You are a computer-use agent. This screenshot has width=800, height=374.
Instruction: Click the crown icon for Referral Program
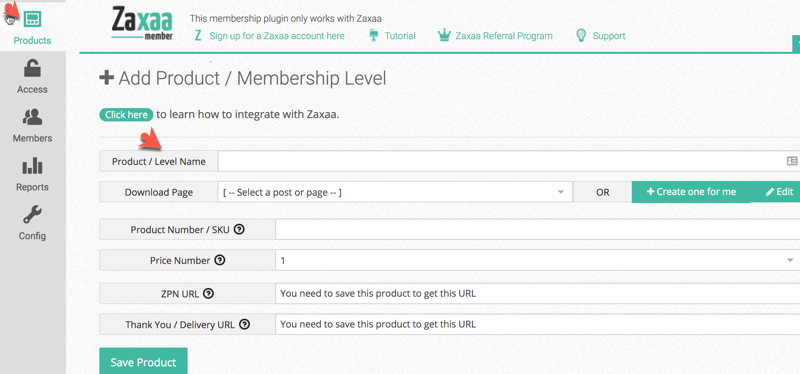(444, 36)
